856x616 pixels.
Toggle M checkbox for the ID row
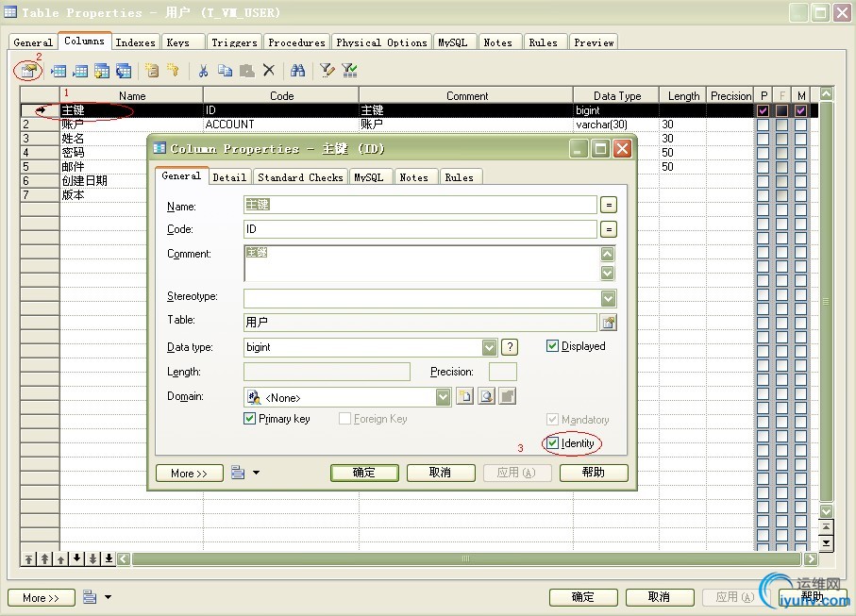pyautogui.click(x=800, y=110)
